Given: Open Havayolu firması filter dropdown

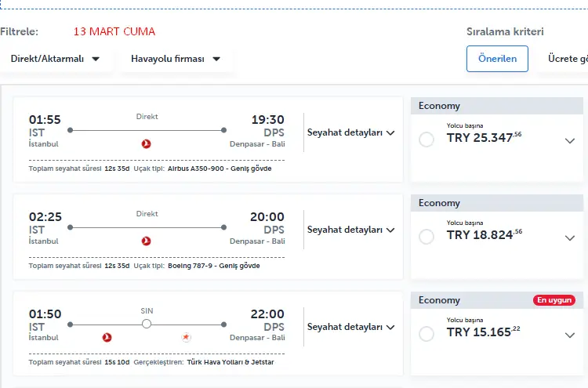Looking at the screenshot, I should tap(176, 59).
